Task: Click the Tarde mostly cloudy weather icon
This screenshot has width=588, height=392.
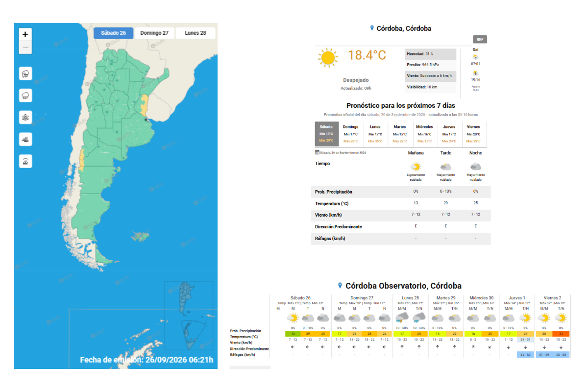Action: pos(446,167)
